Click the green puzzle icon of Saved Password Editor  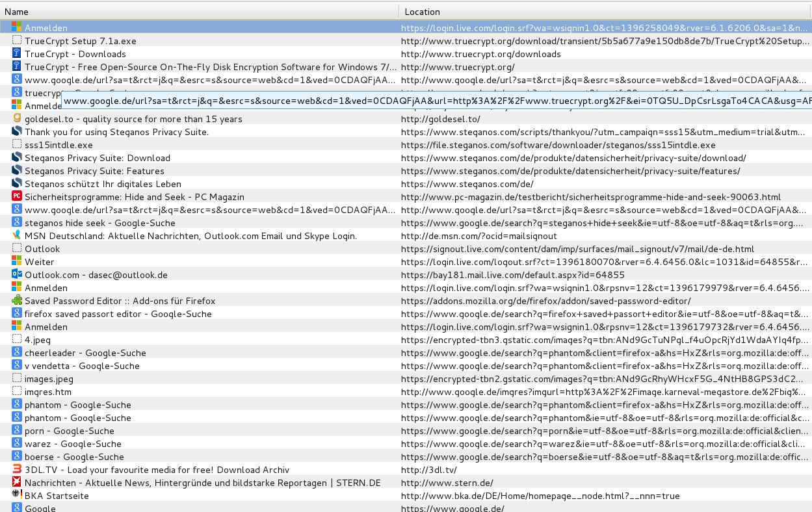click(17, 301)
